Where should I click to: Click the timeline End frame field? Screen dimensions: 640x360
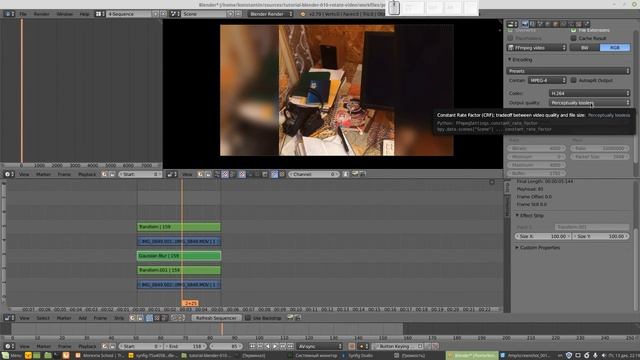(x=184, y=346)
